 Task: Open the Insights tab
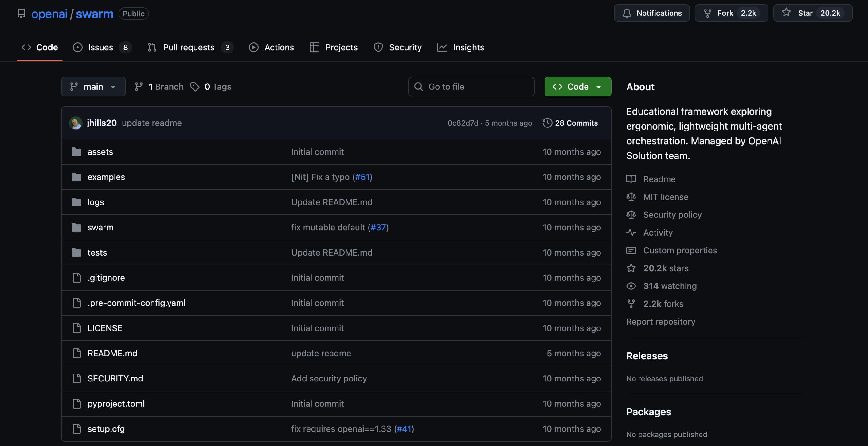(468, 47)
